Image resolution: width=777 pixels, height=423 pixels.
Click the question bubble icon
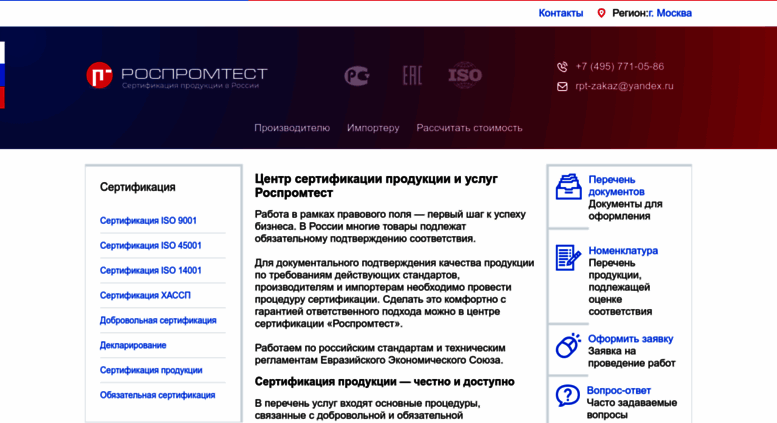(x=567, y=396)
